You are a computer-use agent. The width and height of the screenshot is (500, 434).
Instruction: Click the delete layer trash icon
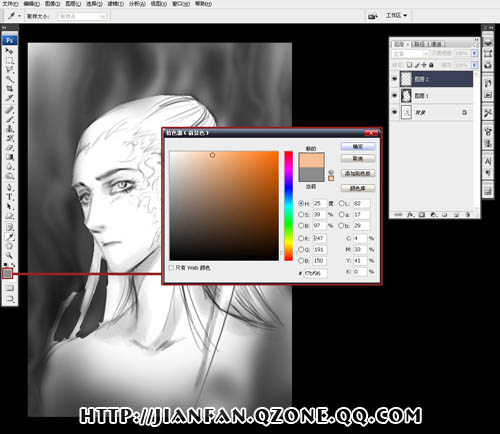(x=468, y=215)
